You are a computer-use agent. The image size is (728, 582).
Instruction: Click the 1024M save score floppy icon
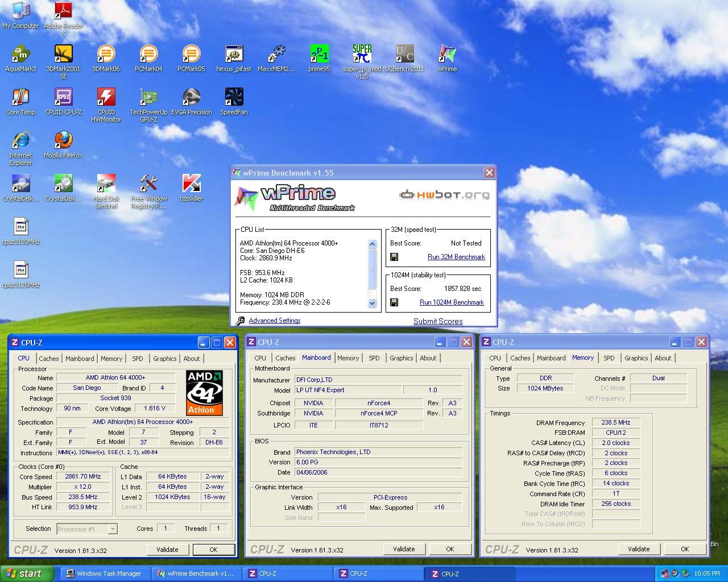(x=394, y=302)
